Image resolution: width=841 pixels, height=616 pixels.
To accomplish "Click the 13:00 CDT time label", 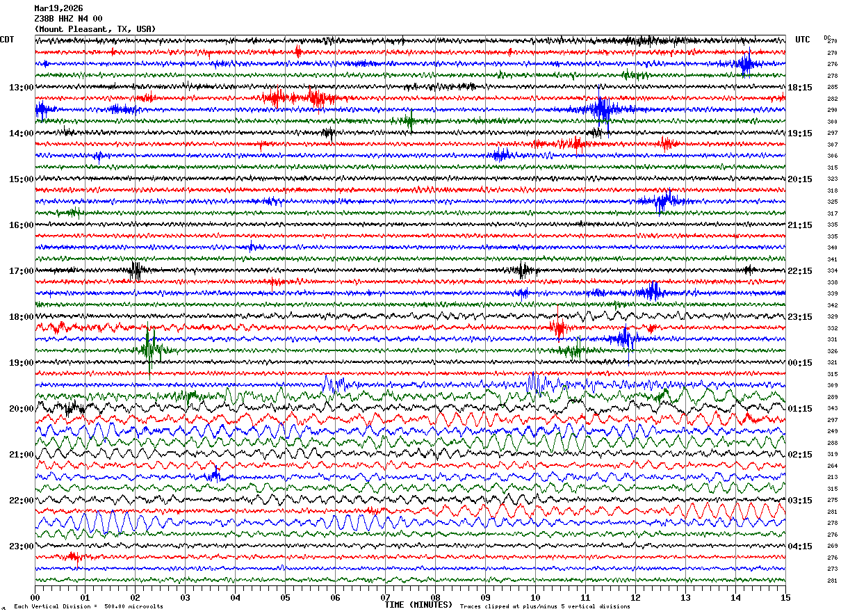I will pyautogui.click(x=21, y=88).
